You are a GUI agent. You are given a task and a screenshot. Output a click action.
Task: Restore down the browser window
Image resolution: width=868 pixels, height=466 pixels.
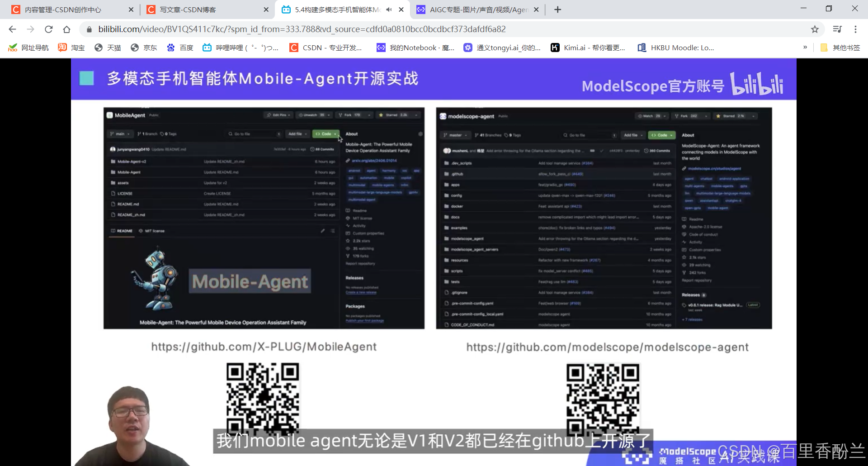pyautogui.click(x=829, y=9)
